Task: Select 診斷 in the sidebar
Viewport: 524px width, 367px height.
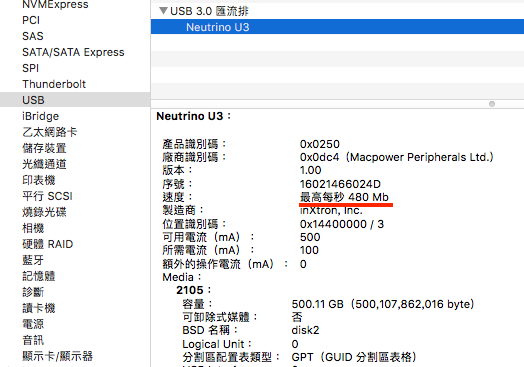Action: click(x=33, y=292)
